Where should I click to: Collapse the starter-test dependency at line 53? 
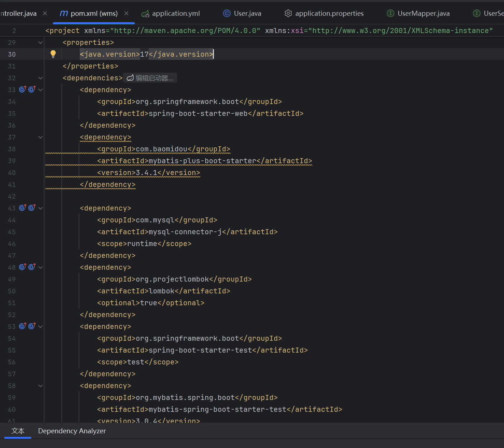click(41, 326)
